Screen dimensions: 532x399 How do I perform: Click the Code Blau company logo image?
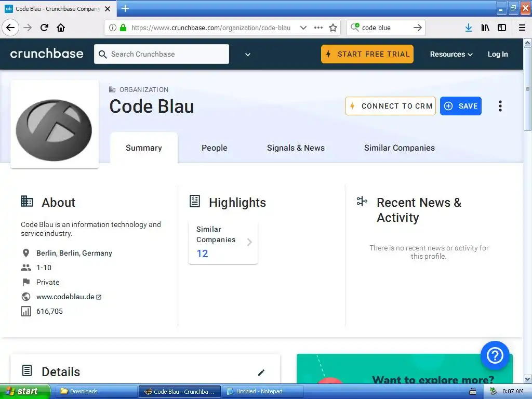pos(54,124)
